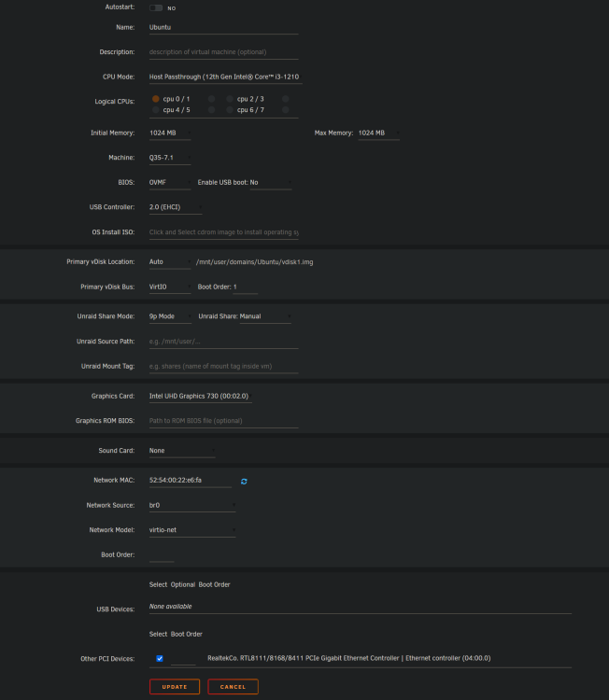The width and height of the screenshot is (609, 700).
Task: Enable the cpu 4 checkbox
Action: [155, 109]
